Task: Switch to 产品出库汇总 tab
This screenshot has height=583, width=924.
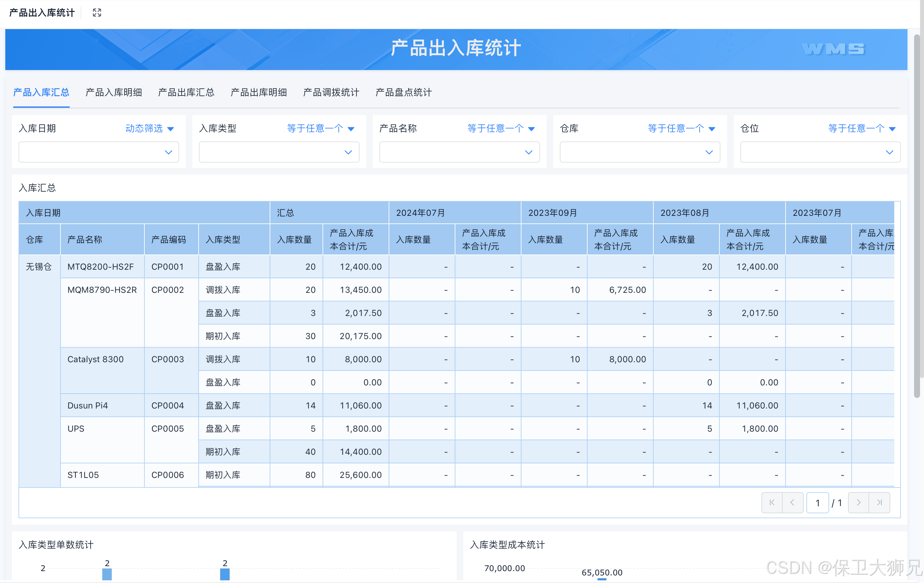Action: (x=186, y=93)
